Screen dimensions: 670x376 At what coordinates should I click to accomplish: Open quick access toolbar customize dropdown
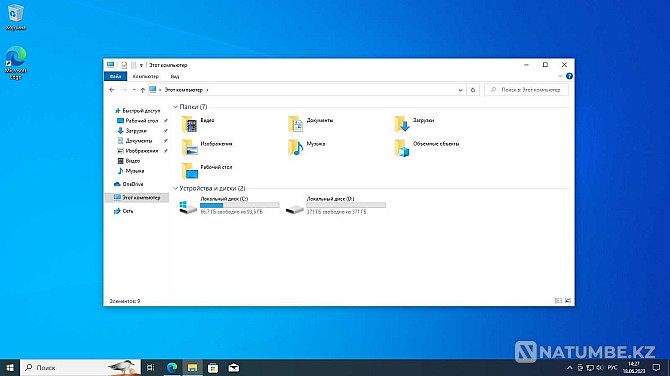[141, 65]
